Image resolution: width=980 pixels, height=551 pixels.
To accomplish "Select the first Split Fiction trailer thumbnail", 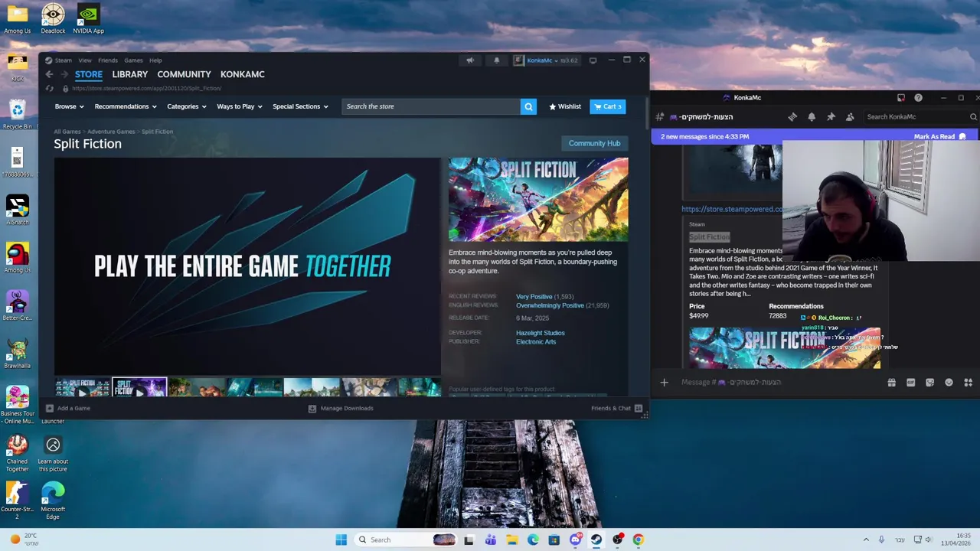I will coord(83,387).
